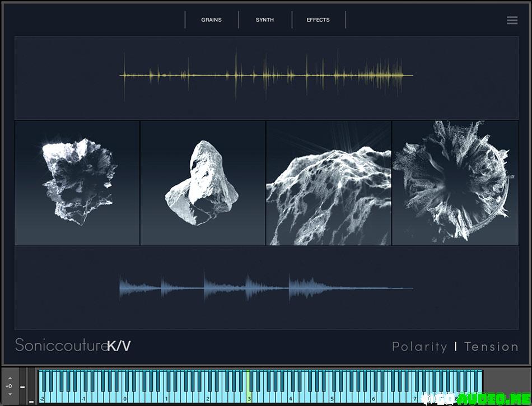Click the pitch wheel slider strip
The width and height of the screenshot is (532, 406).
pyautogui.click(x=22, y=386)
